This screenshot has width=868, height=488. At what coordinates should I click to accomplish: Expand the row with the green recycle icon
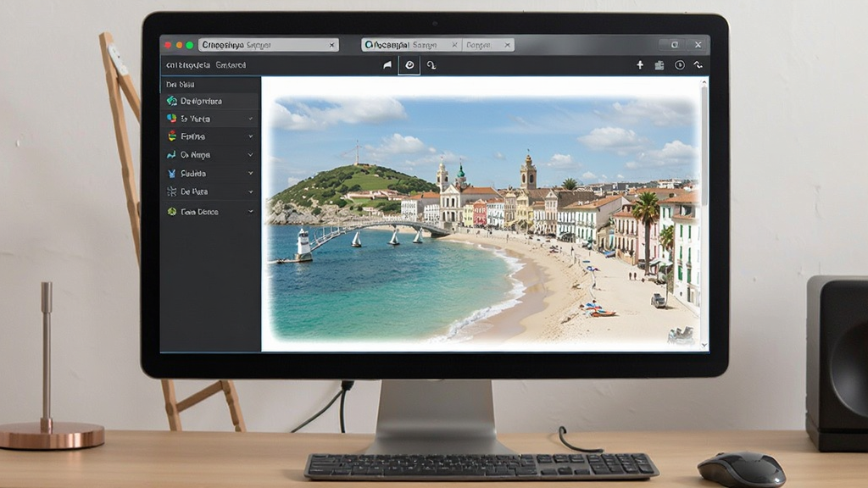[251, 211]
